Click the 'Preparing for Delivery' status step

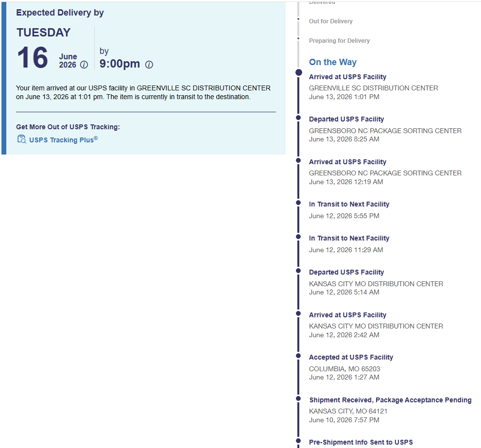pyautogui.click(x=339, y=40)
